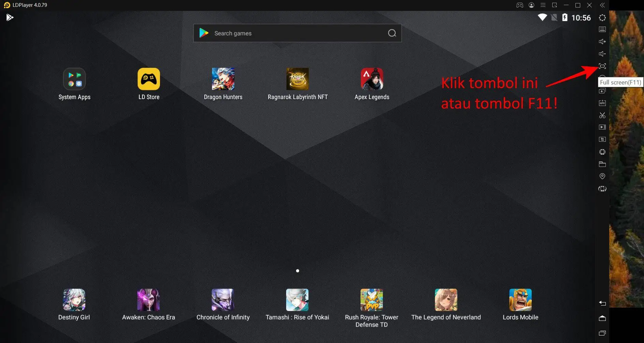Collapse the sidebar using double-chevron icon
The height and width of the screenshot is (343, 644).
[602, 5]
